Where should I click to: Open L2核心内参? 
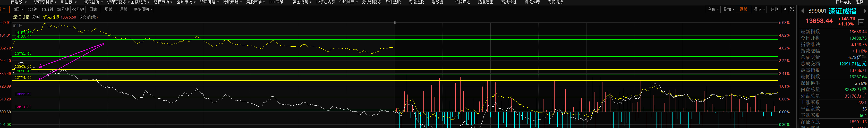click(325, 2)
